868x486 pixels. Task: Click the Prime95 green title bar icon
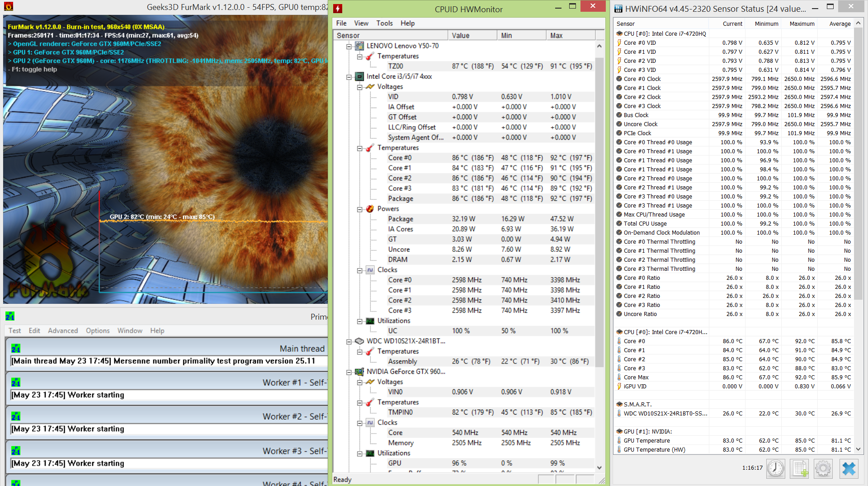[x=10, y=316]
